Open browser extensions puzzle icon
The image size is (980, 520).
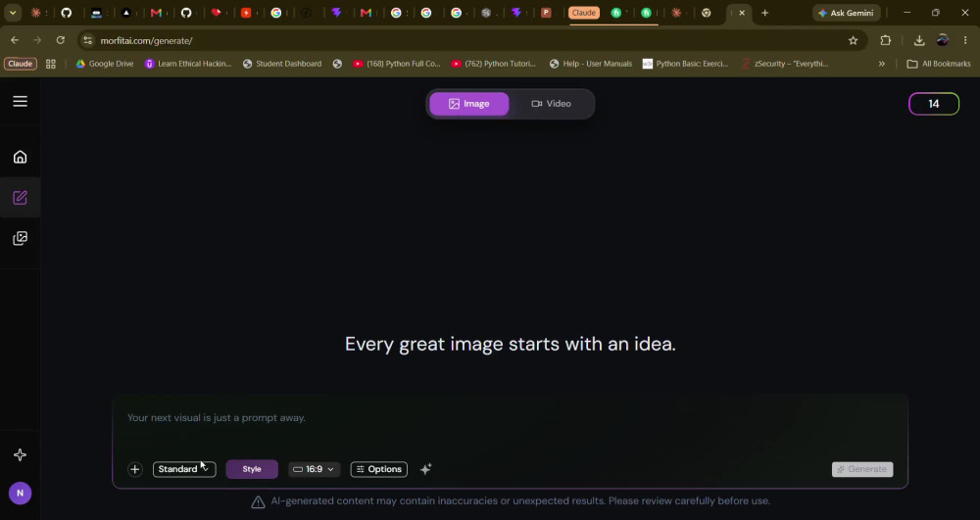(x=886, y=40)
